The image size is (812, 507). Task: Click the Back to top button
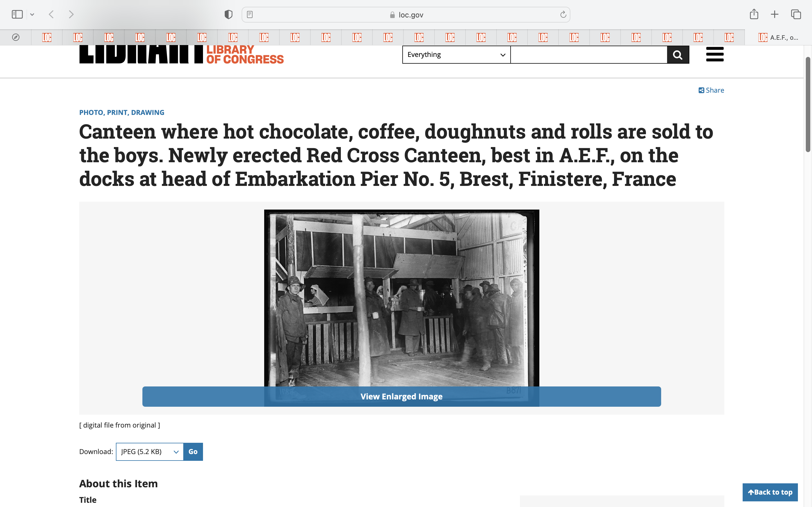click(770, 492)
